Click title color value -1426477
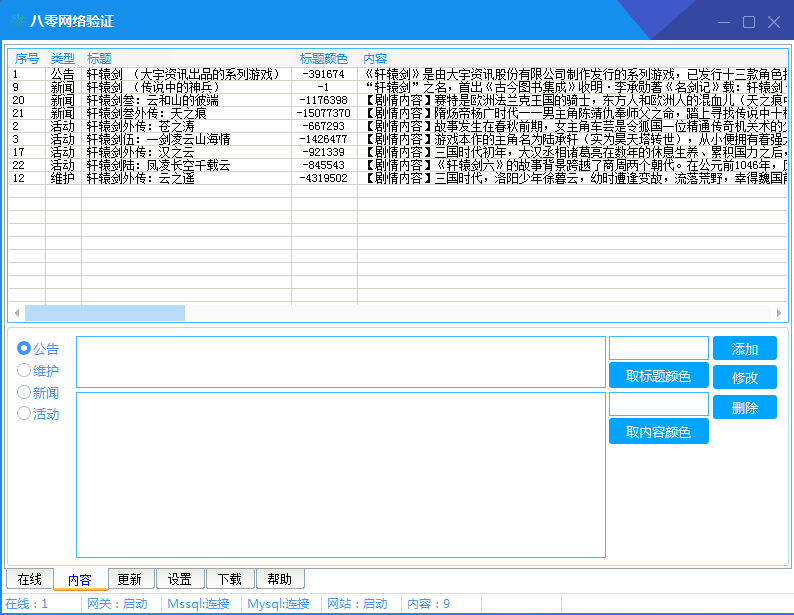 pyautogui.click(x=324, y=139)
